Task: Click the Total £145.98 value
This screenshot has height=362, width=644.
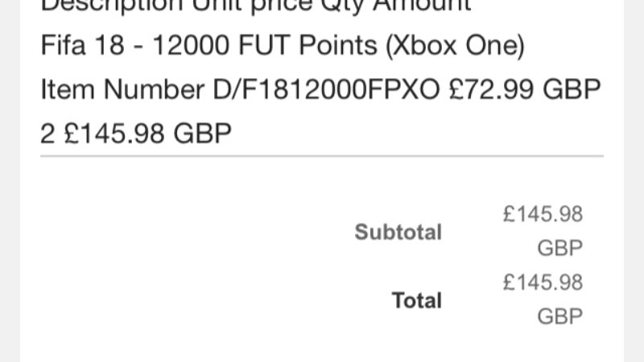Action: (543, 282)
